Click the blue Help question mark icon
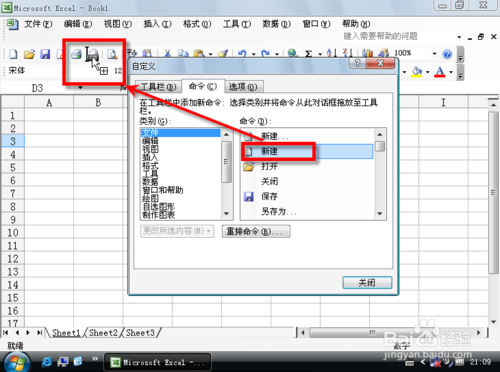 447,54
